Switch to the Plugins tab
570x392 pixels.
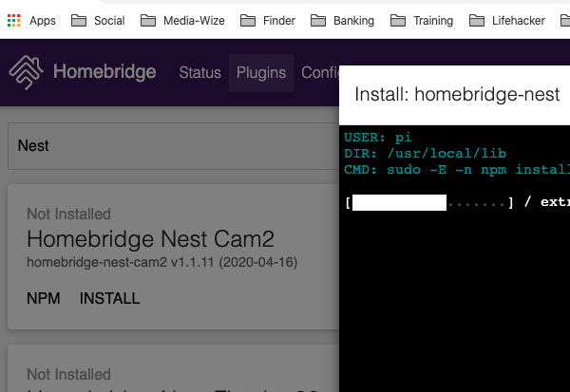261,73
